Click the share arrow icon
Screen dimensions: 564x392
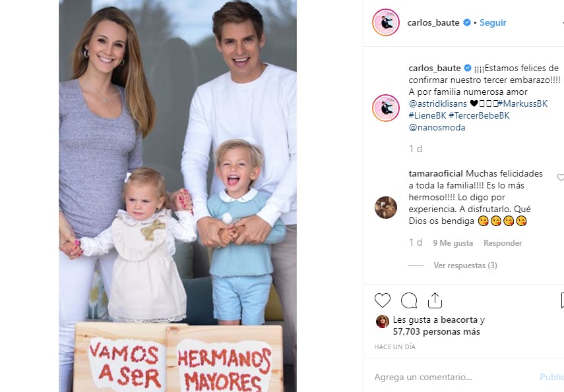[435, 300]
